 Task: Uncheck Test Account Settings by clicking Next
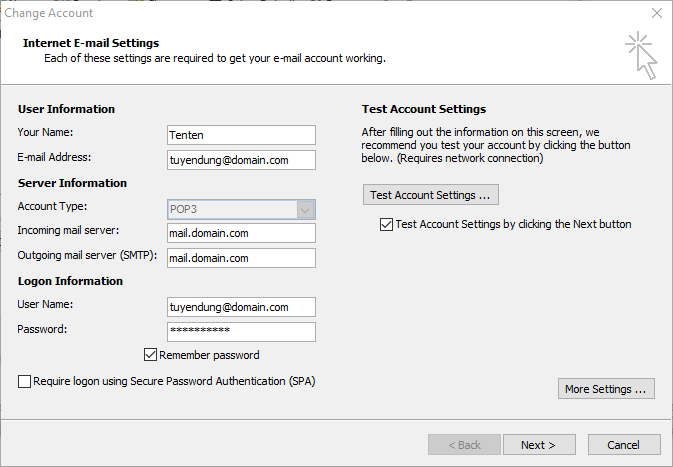(386, 224)
